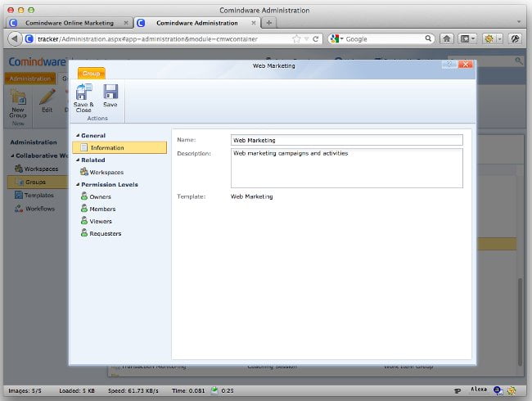Image resolution: width=532 pixels, height=401 pixels.
Task: Click New Group in background ribbon
Action: tap(18, 103)
